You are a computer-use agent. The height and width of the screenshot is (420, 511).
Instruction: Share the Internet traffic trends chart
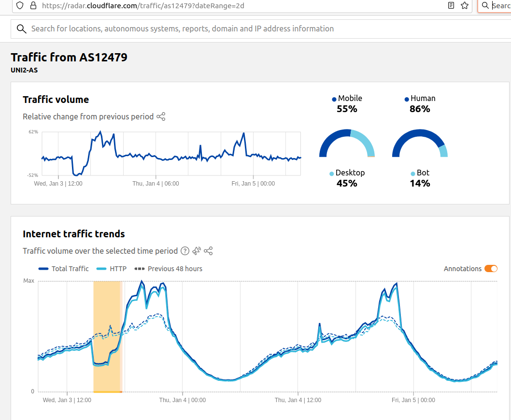(x=208, y=251)
